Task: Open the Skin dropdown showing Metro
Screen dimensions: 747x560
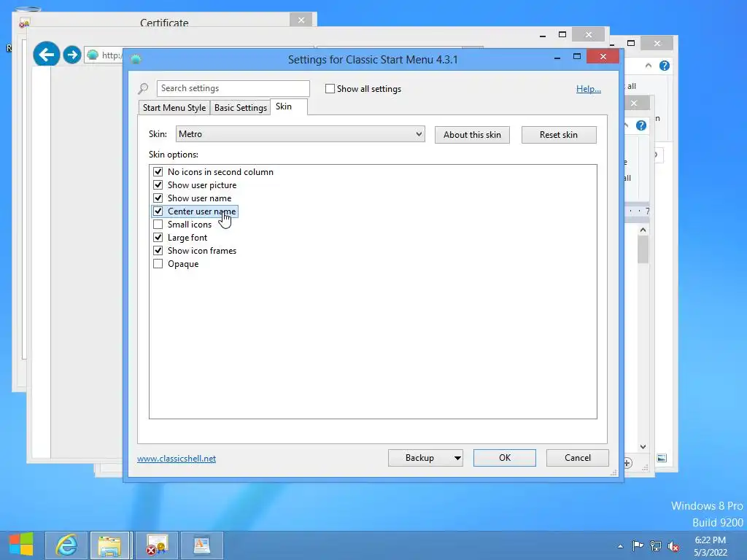Action: 300,134
